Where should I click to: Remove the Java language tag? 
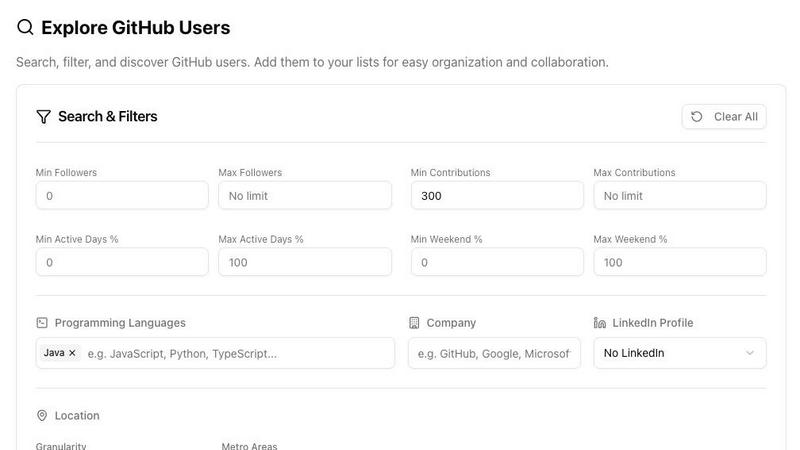[x=72, y=353]
